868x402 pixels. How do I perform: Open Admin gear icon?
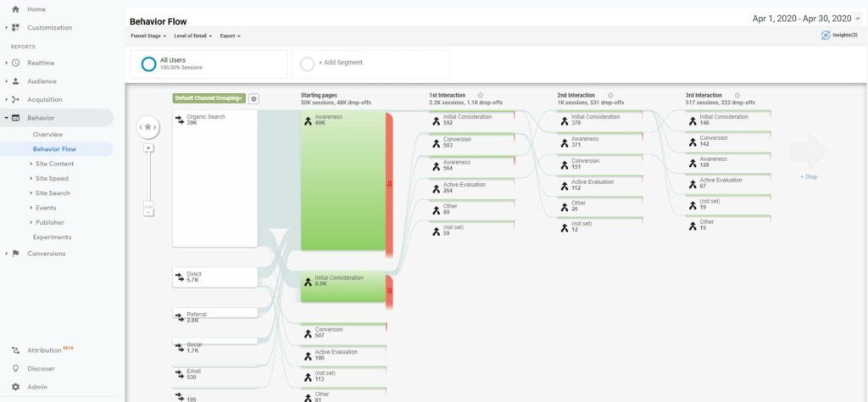click(x=15, y=387)
